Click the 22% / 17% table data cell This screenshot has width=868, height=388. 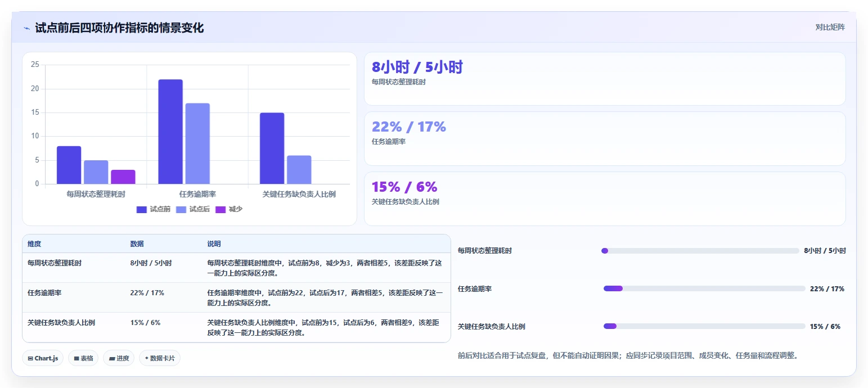(x=147, y=292)
